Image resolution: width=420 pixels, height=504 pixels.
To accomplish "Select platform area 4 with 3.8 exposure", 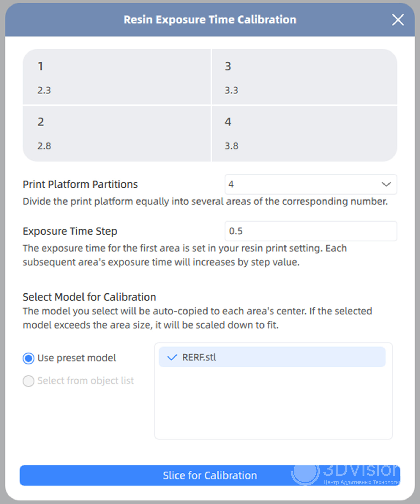I will (x=304, y=134).
